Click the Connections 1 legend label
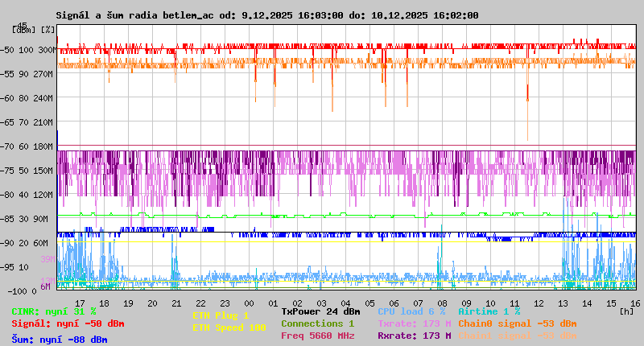This screenshot has width=644, height=346. click(317, 323)
